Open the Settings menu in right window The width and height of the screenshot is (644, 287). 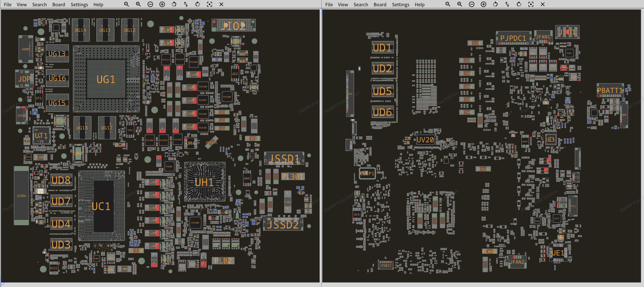pos(401,5)
